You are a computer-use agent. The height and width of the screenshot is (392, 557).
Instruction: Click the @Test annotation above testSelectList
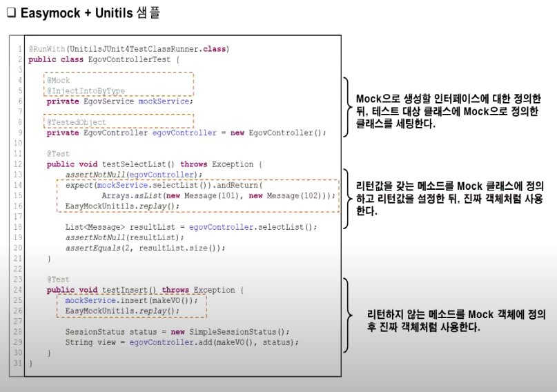(x=58, y=154)
